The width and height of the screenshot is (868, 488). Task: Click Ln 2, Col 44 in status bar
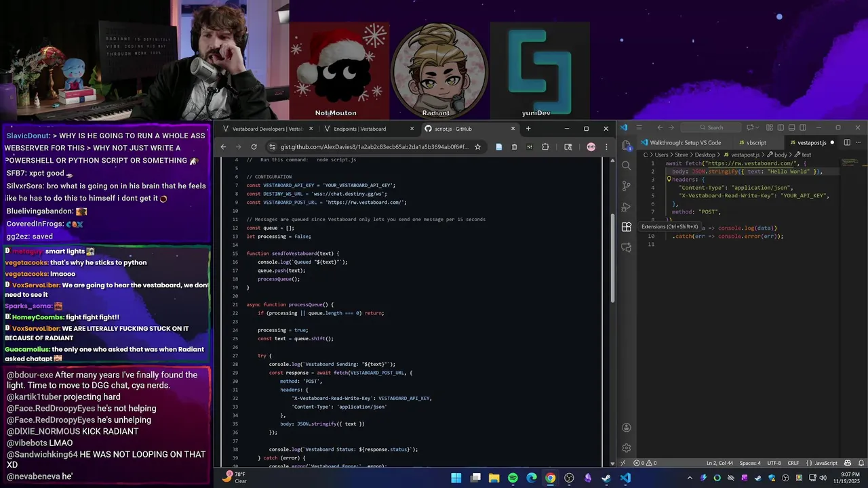coord(720,463)
